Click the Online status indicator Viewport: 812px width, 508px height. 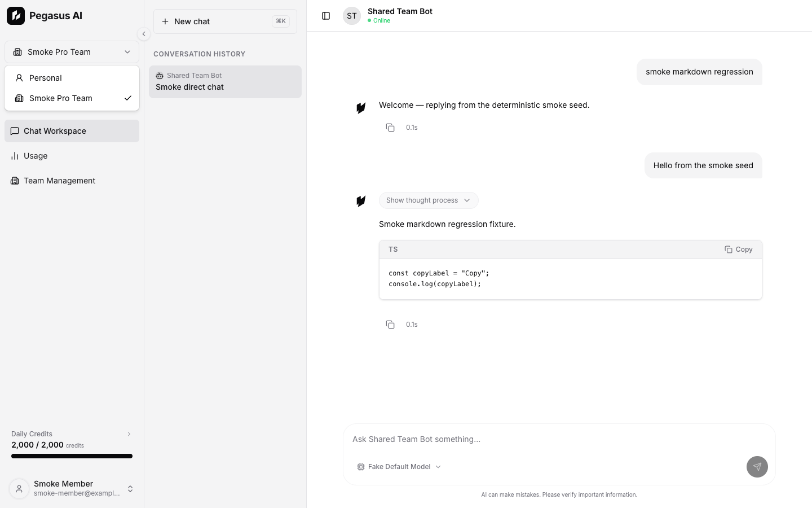pyautogui.click(x=379, y=20)
